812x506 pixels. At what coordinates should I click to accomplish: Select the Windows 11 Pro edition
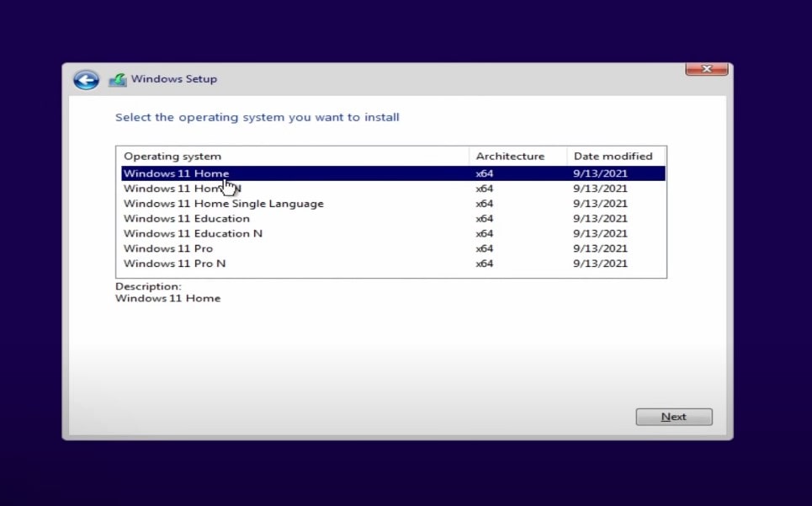[x=393, y=248]
